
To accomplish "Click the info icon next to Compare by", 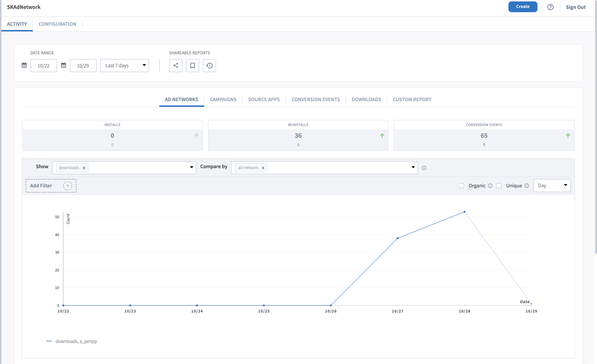I will pos(424,168).
